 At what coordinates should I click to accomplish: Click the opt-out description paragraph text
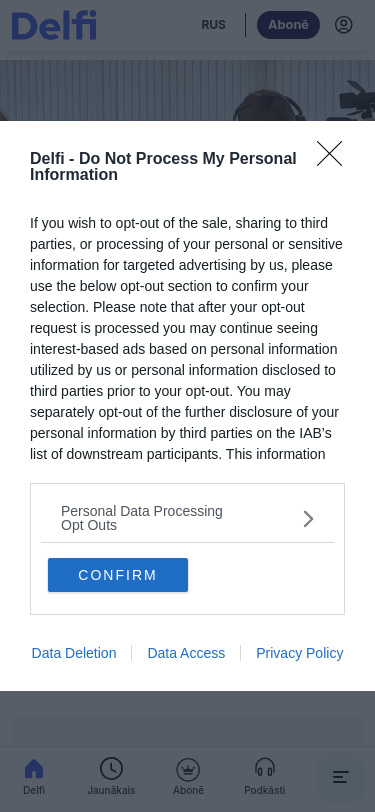click(x=186, y=339)
